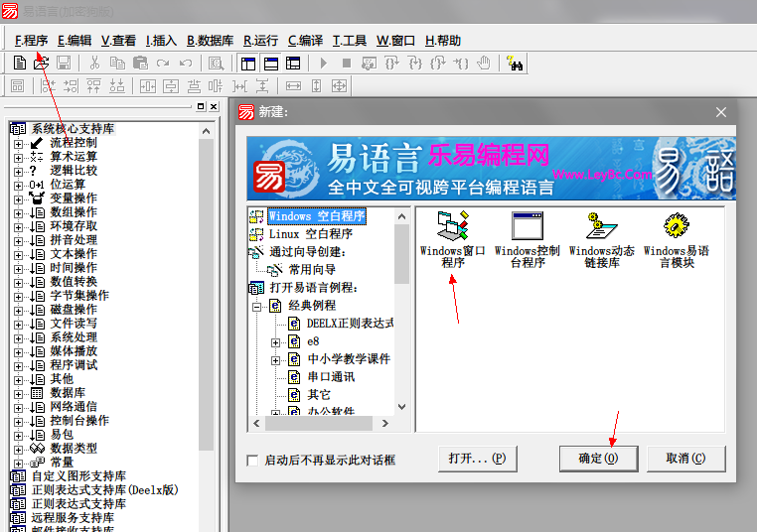Open V.查看 menu

118,41
